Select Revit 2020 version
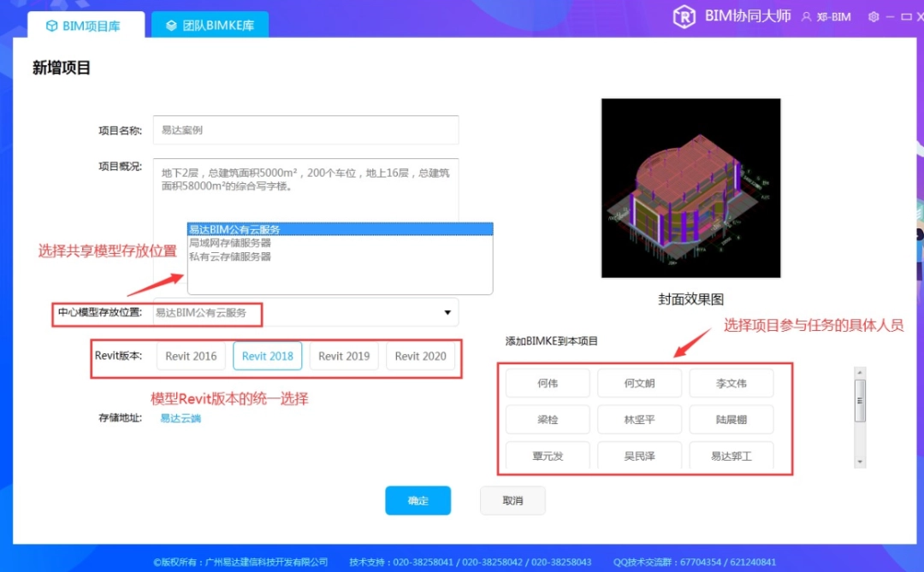The image size is (924, 572). click(x=420, y=357)
